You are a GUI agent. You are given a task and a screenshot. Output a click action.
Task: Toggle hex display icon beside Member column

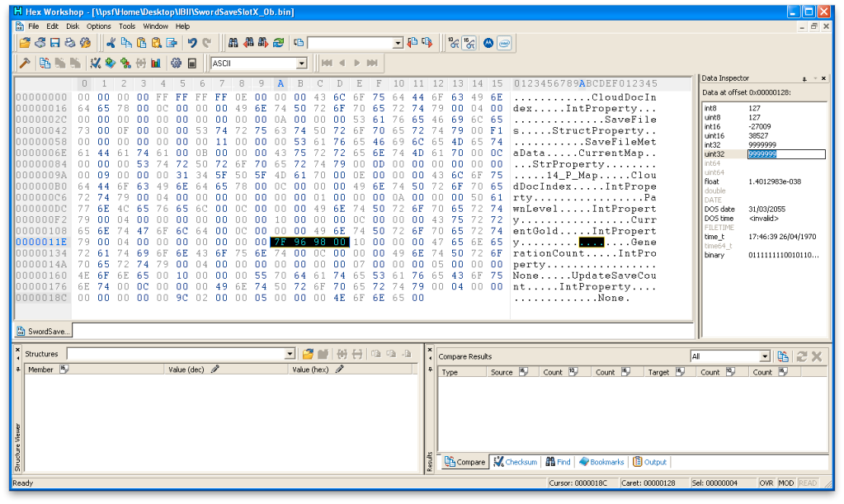pyautogui.click(x=64, y=369)
